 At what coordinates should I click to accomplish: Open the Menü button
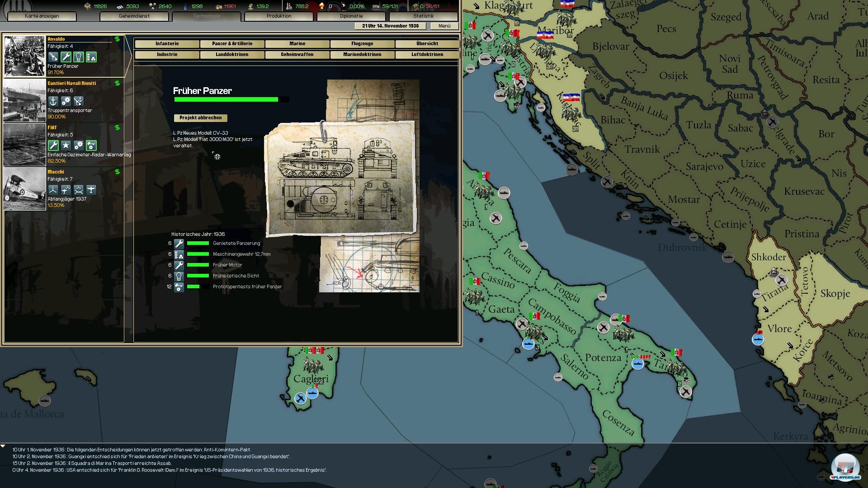tap(444, 26)
